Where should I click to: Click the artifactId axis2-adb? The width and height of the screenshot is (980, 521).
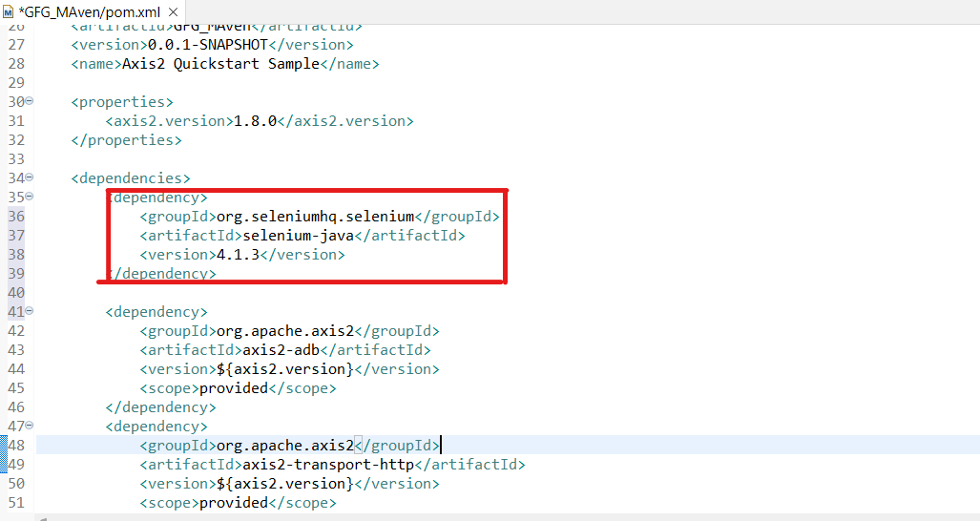coord(281,350)
